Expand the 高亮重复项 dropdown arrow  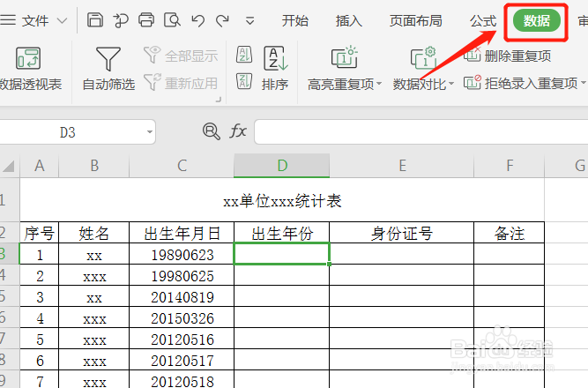pos(379,83)
